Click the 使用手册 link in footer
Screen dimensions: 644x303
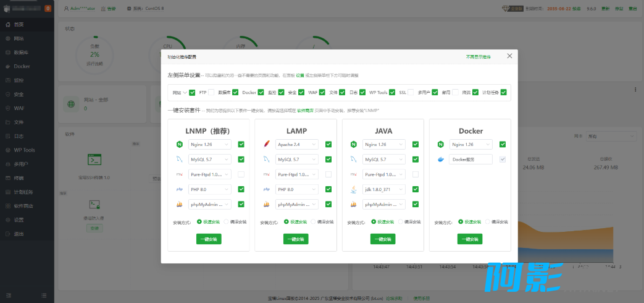tap(421, 298)
